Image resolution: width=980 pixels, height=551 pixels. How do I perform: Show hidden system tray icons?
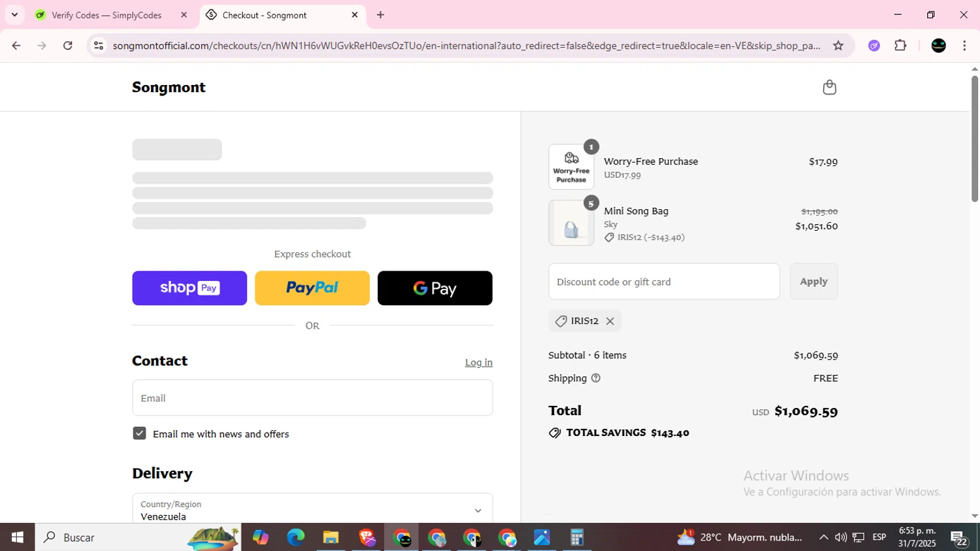[x=823, y=537]
